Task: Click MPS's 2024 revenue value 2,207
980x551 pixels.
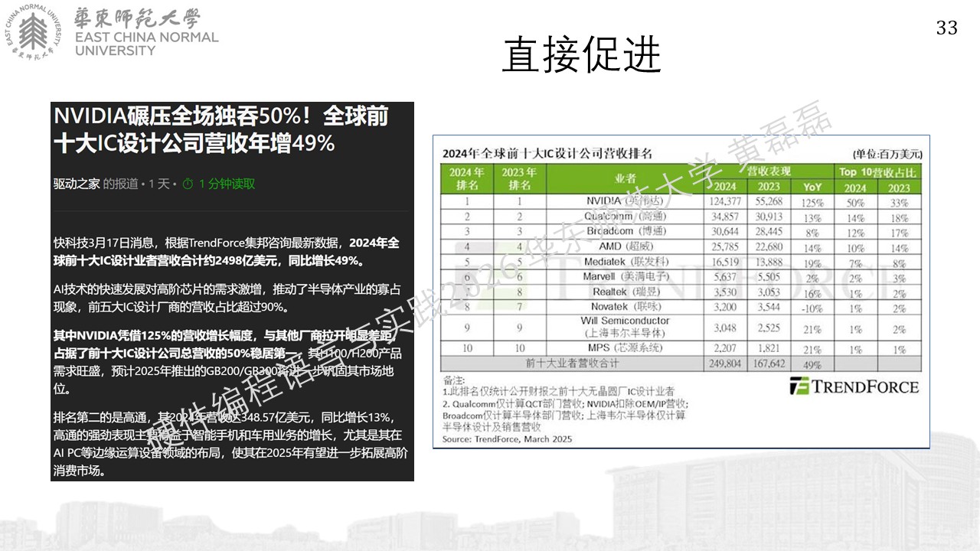Action: [725, 348]
